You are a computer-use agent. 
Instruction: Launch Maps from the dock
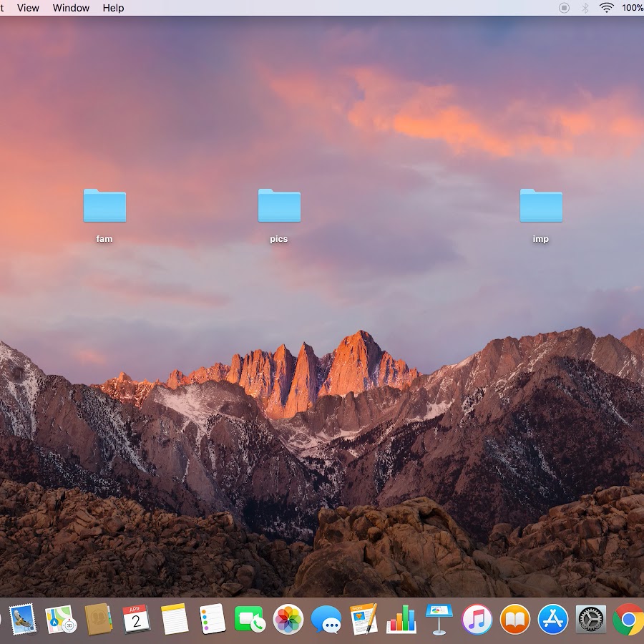[61, 619]
